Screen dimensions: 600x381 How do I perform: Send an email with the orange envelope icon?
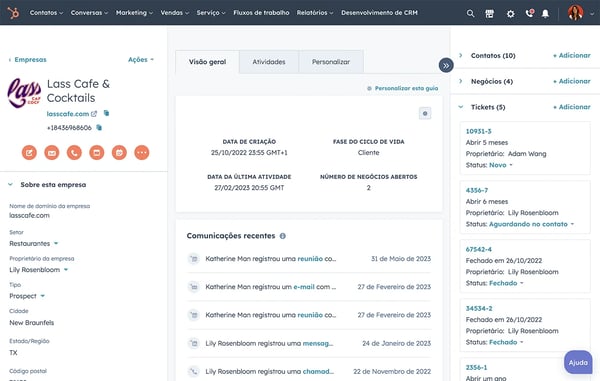(x=52, y=153)
